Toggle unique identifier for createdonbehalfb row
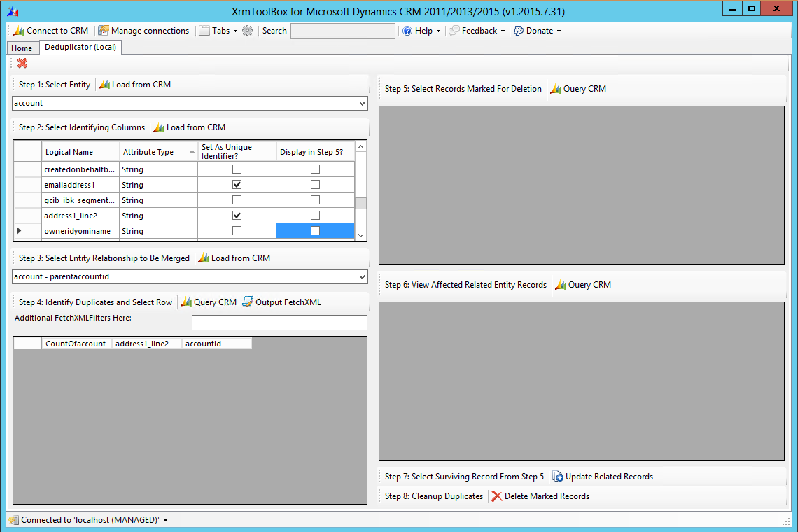 point(237,169)
